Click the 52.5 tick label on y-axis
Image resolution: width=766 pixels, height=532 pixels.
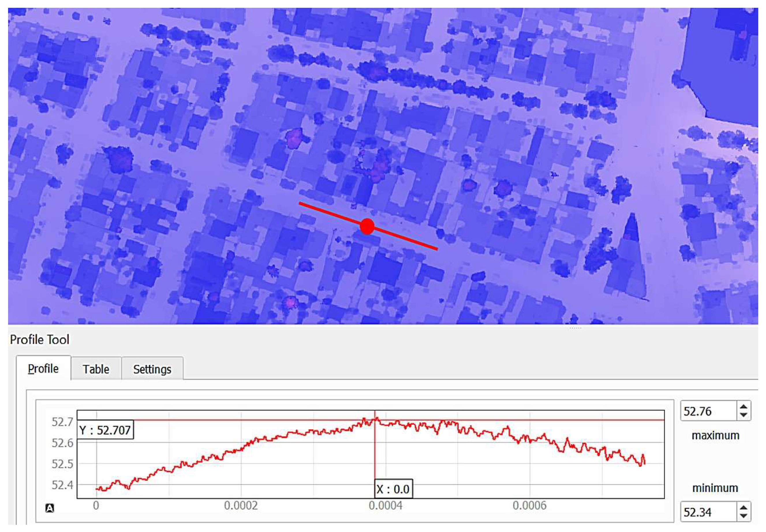coord(62,464)
